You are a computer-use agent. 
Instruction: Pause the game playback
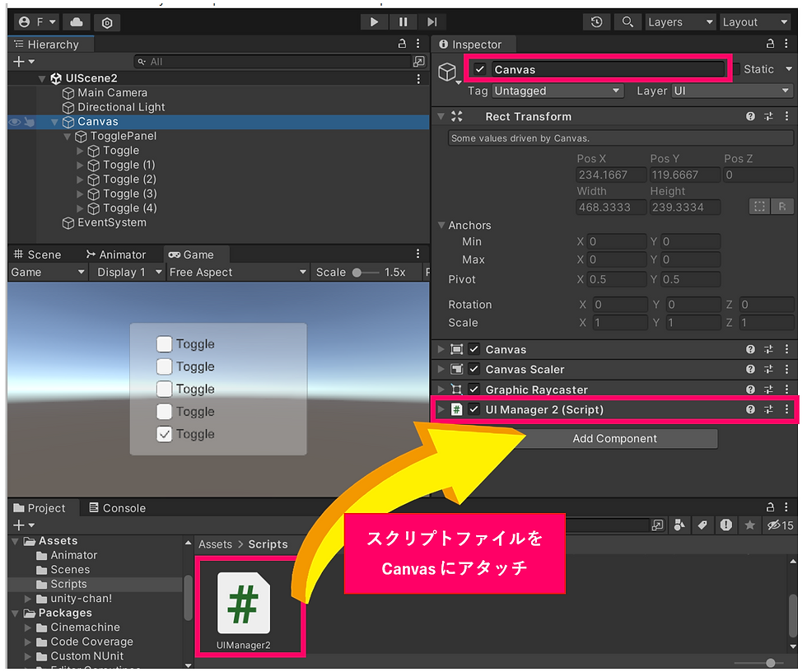coord(403,22)
